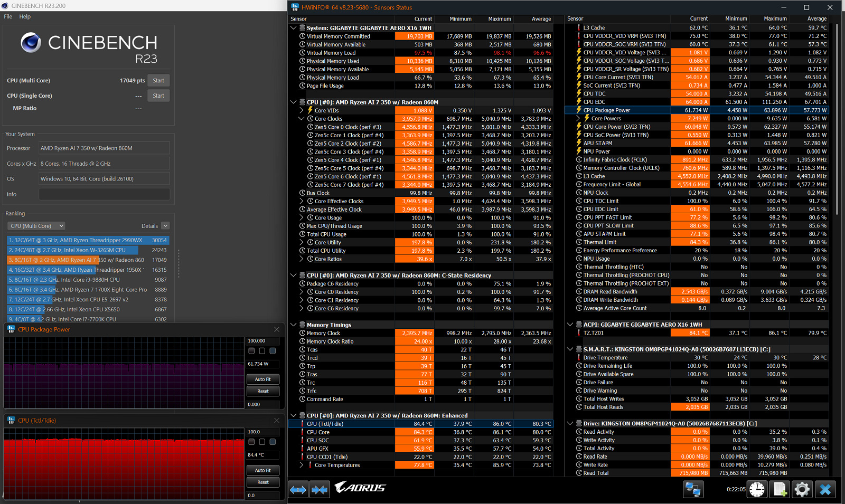Image resolution: width=845 pixels, height=504 pixels.
Task: Click rightmost bluish color box in CPU (Tctl/Tdie) graph
Action: [273, 442]
